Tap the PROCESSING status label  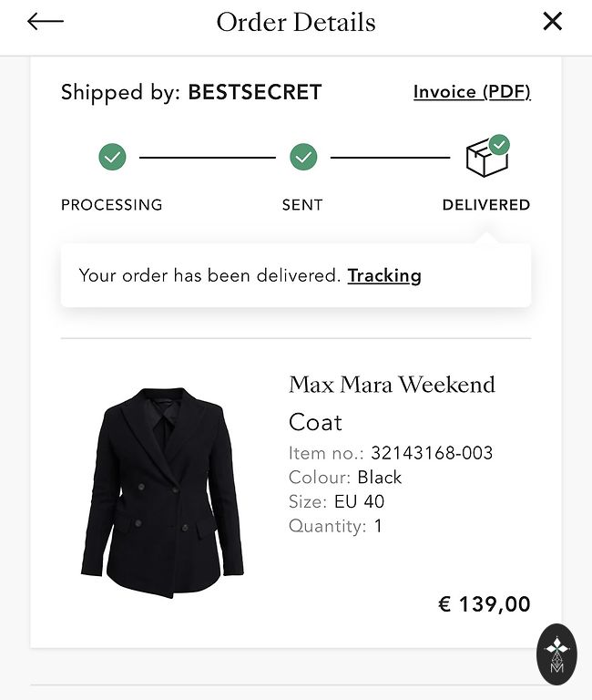tap(111, 205)
